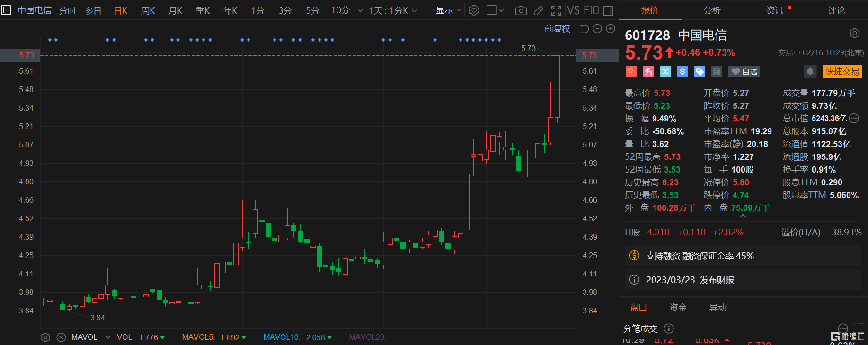The width and height of the screenshot is (868, 345).
Task: Collapse quote details with up chevron
Action: [x=743, y=216]
